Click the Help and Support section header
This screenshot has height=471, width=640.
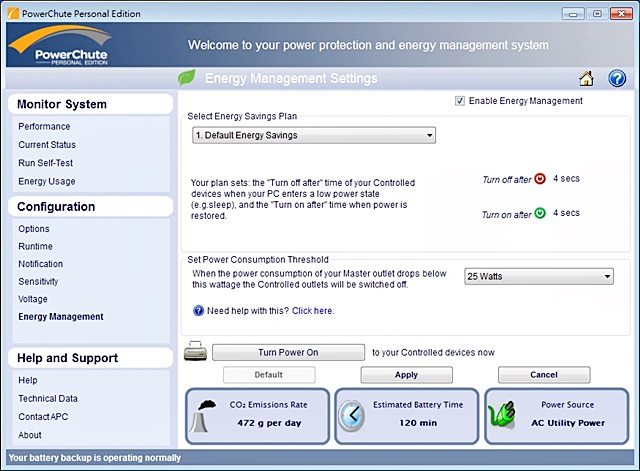coord(91,358)
